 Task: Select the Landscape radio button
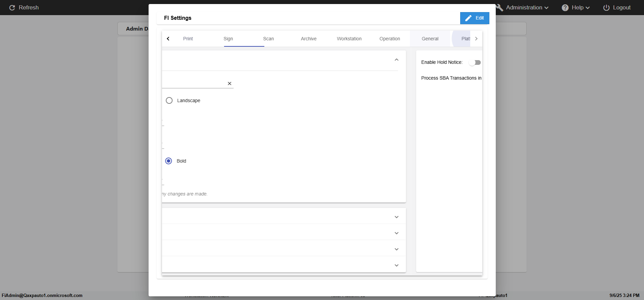tap(169, 100)
